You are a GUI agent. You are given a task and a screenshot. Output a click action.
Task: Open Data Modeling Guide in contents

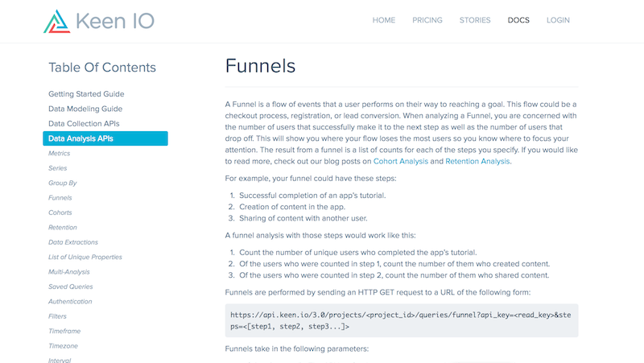pos(85,109)
